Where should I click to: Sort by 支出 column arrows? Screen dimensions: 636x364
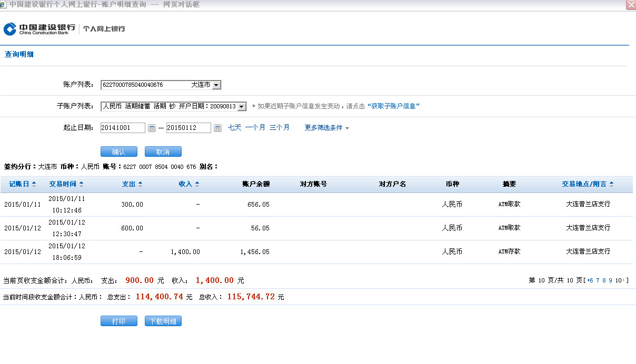point(140,184)
